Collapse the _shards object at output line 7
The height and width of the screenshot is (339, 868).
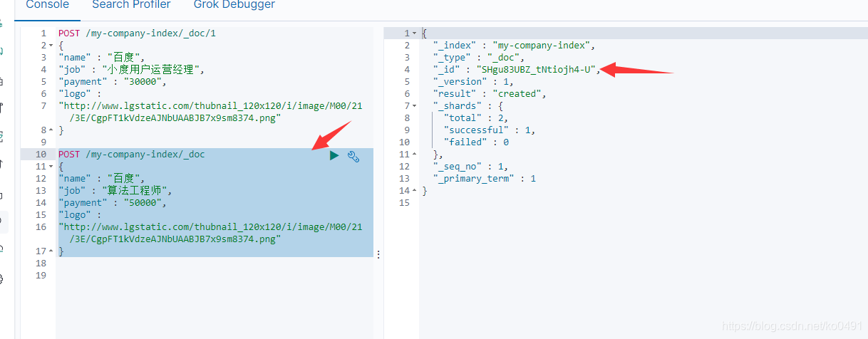pyautogui.click(x=415, y=106)
